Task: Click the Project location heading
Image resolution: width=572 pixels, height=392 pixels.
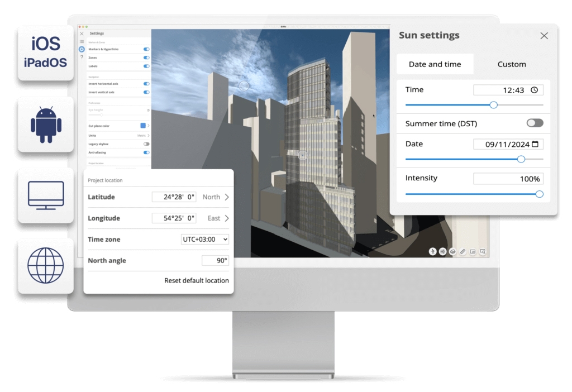Action: coord(105,180)
